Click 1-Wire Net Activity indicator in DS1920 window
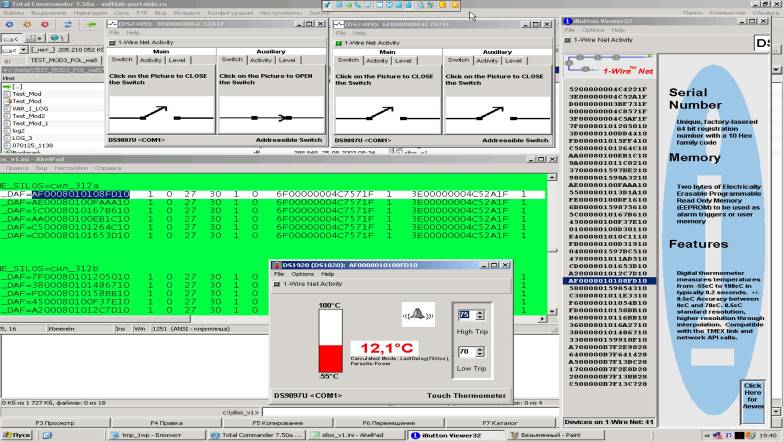783x442 pixels. click(277, 284)
